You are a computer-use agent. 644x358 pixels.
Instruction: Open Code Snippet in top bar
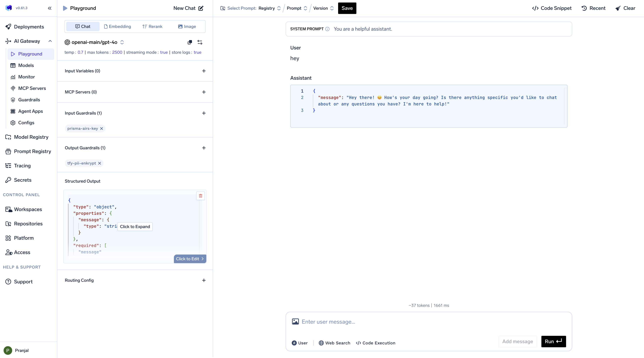pos(552,8)
